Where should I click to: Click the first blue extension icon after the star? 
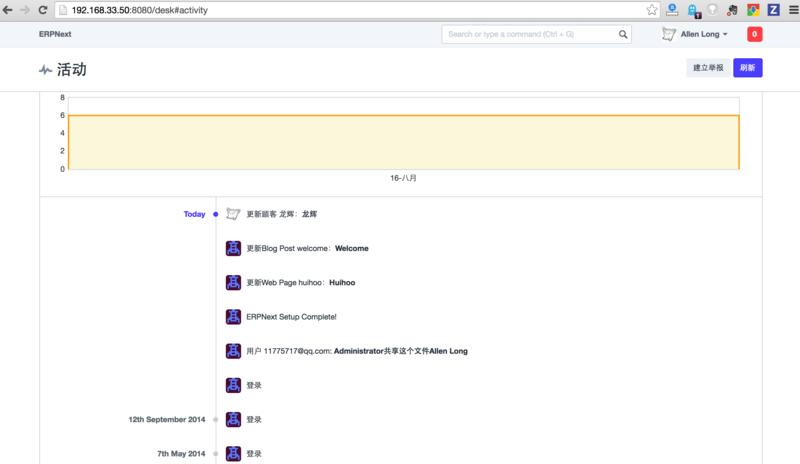(672, 9)
